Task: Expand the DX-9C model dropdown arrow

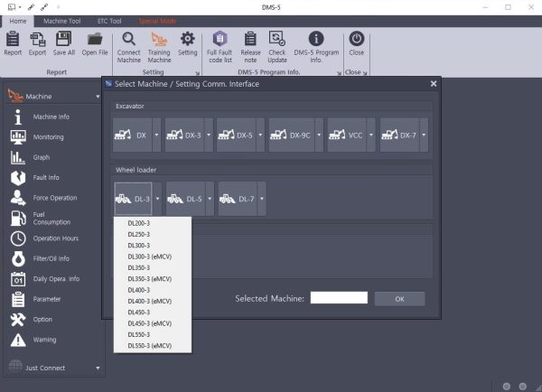Action: click(319, 135)
